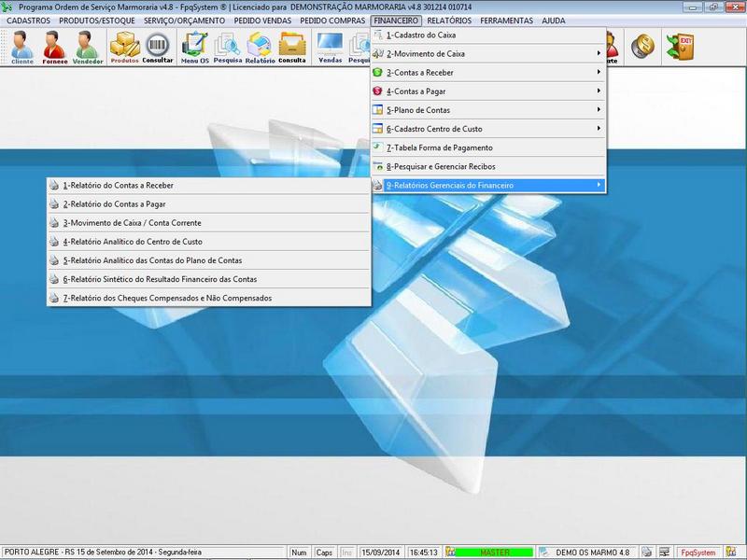Click the arrow on Relatórios Gerenciais do Financeiro

[599, 185]
